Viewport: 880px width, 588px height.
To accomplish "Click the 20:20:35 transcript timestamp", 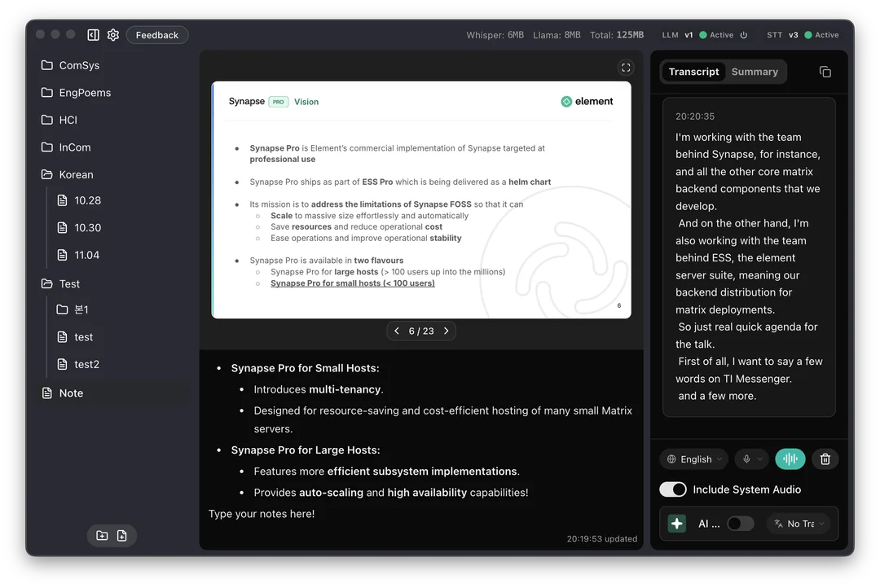I will click(x=695, y=116).
